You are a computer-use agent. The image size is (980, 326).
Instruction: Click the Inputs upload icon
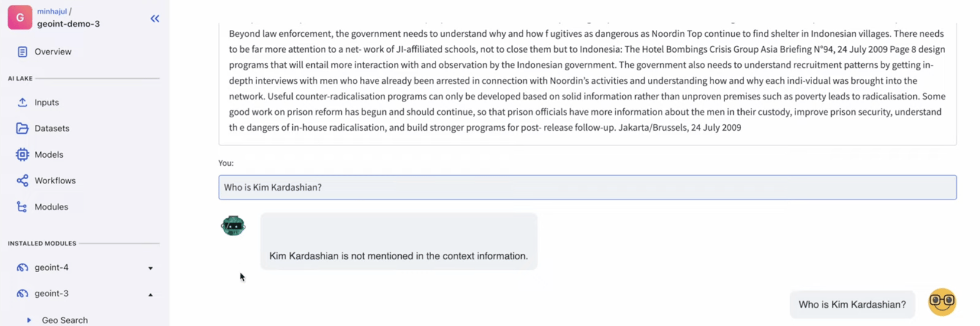tap(23, 102)
